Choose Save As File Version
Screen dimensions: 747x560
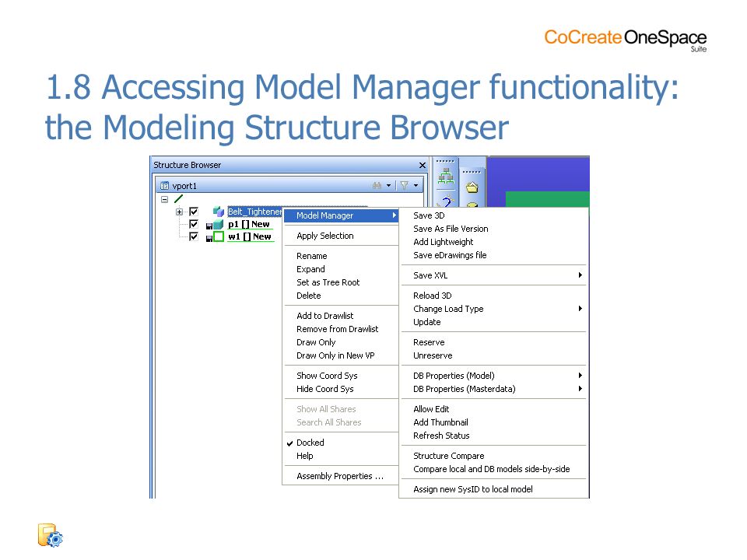point(493,229)
